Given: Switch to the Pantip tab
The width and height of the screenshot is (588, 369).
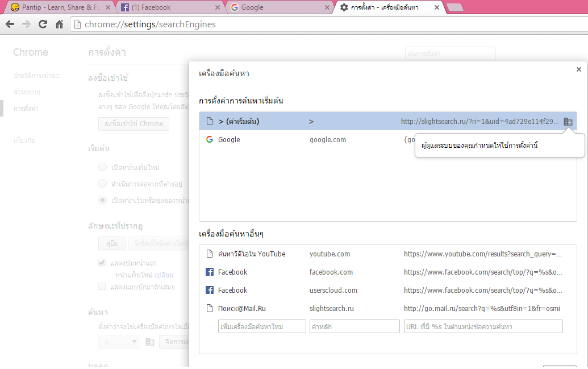Looking at the screenshot, I should (60, 7).
